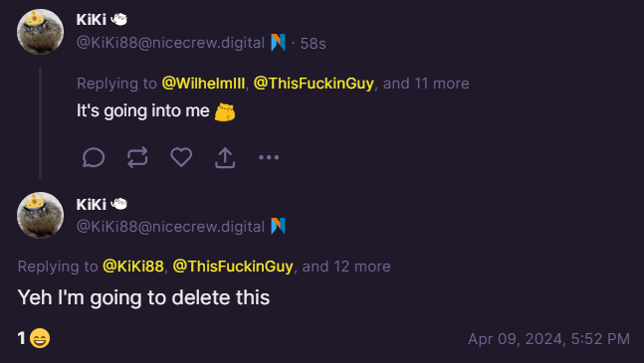
Task: Click the nicecrew instance logo in first post
Action: point(278,43)
